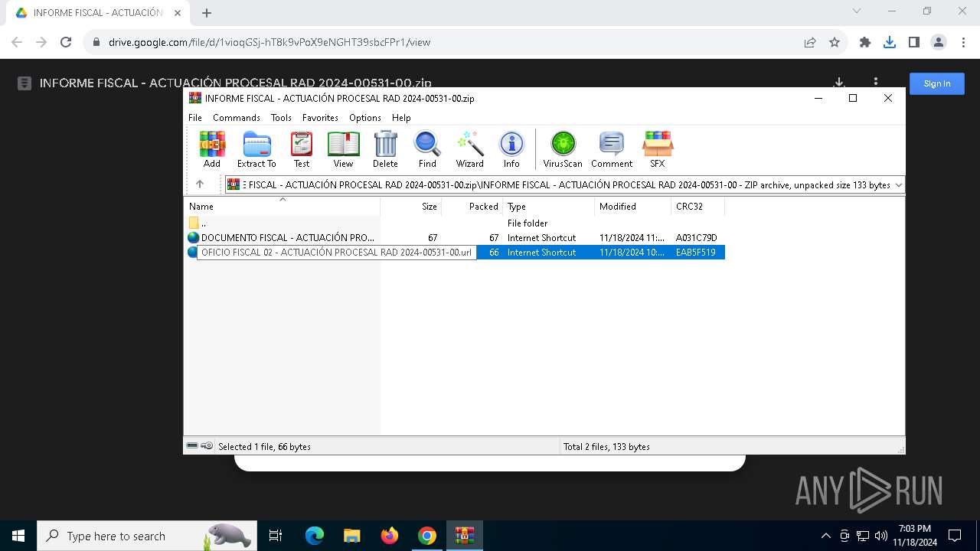Create SFX archive with SFX icon

click(x=658, y=149)
